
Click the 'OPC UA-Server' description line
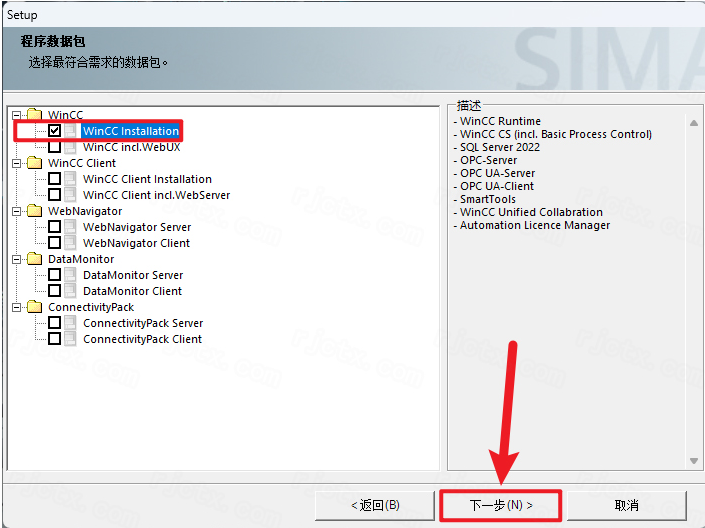494,173
